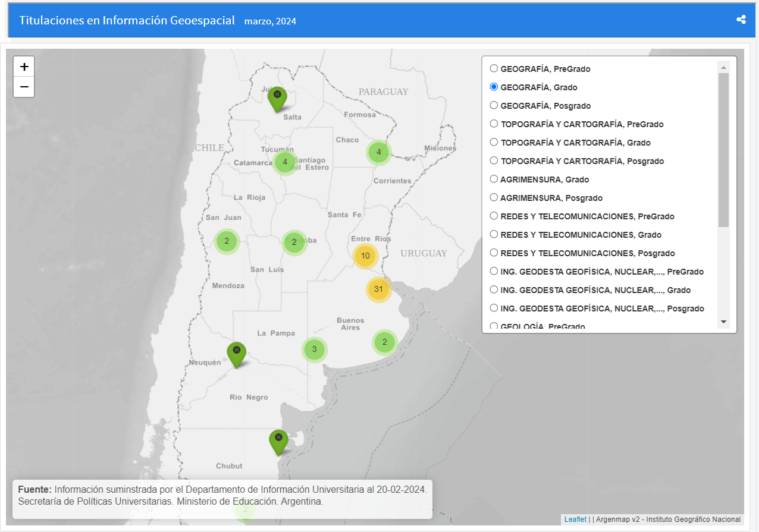The image size is (759, 532).
Task: Click the green marker near Salta
Action: (277, 97)
